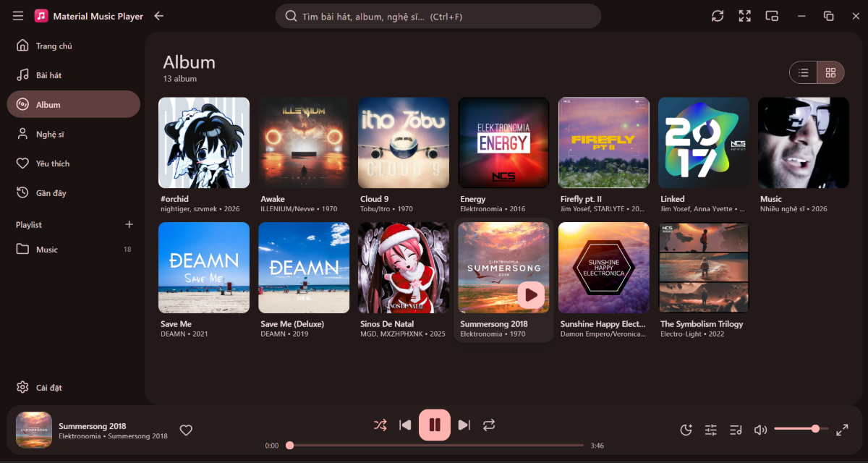This screenshot has width=868, height=463.
Task: Click the Summersong 2018 album title text
Action: pyautogui.click(x=494, y=324)
